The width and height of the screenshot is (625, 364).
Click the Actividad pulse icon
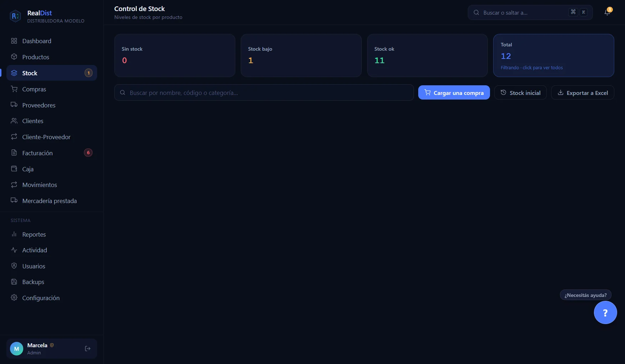click(x=14, y=250)
